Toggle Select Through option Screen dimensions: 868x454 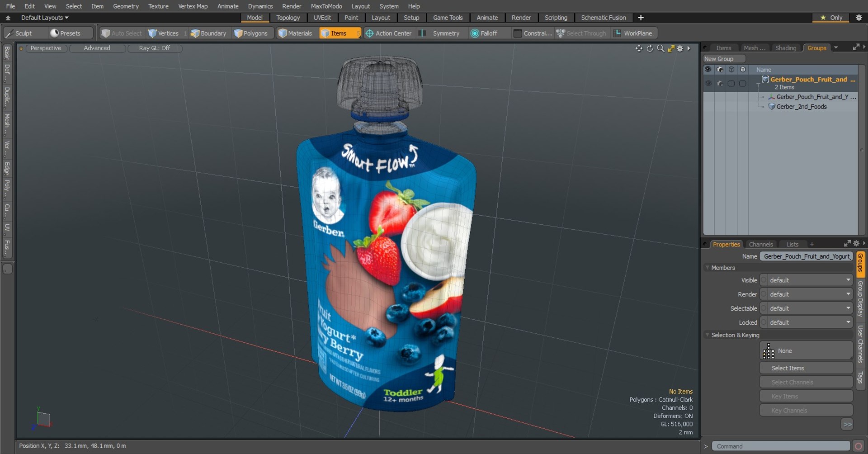pyautogui.click(x=581, y=33)
